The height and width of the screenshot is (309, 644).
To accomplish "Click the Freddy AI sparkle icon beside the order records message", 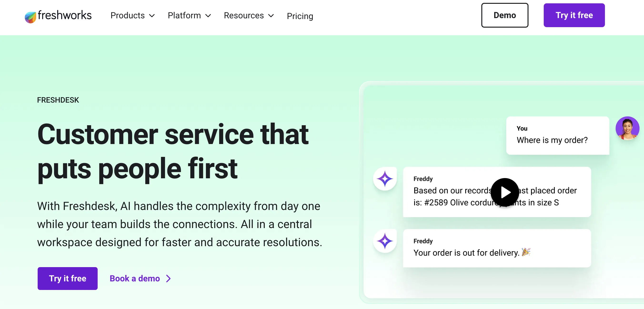I will (385, 179).
